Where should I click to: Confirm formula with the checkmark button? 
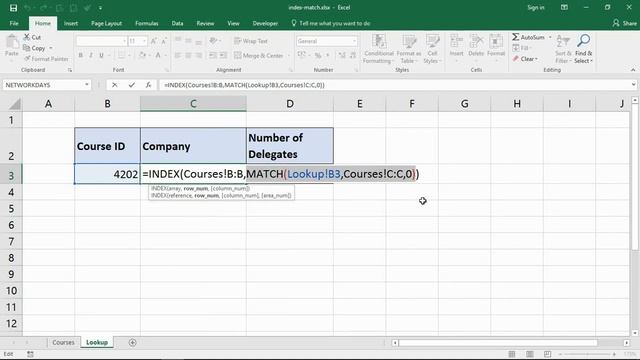[131, 85]
